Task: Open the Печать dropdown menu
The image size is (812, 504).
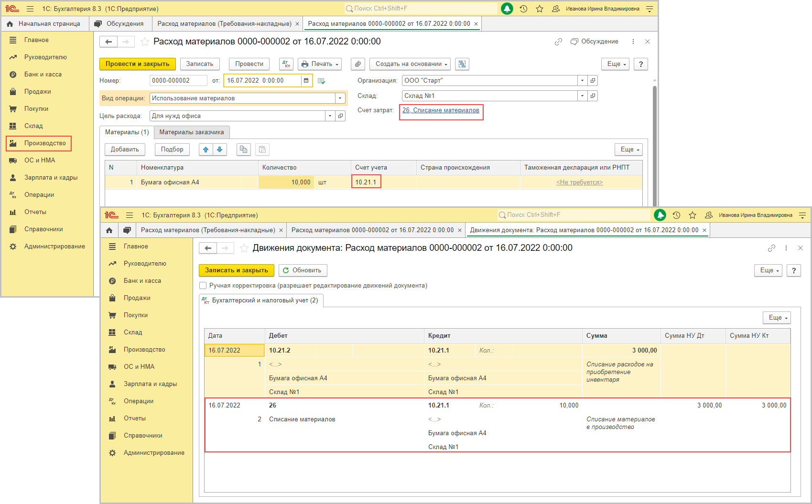Action: [x=320, y=64]
